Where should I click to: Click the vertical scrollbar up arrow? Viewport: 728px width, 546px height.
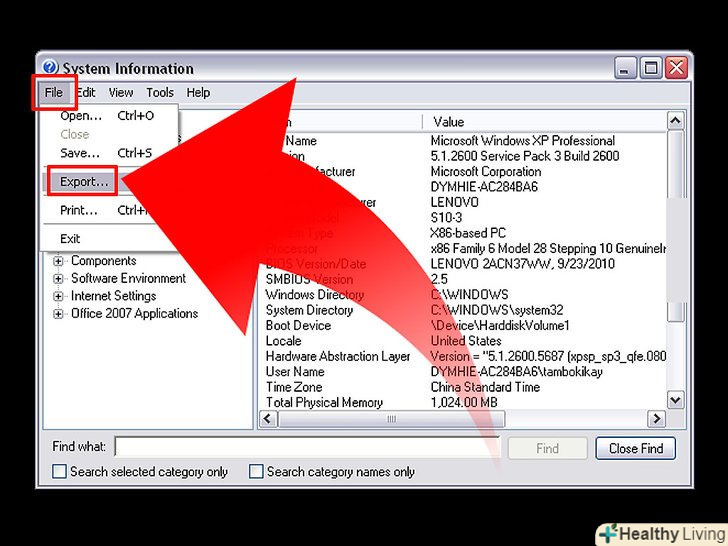click(676, 121)
